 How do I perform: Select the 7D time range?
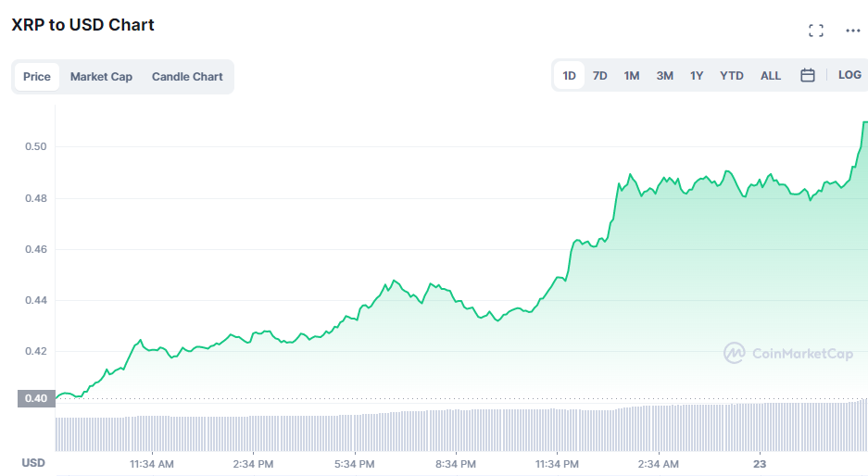[x=599, y=76]
